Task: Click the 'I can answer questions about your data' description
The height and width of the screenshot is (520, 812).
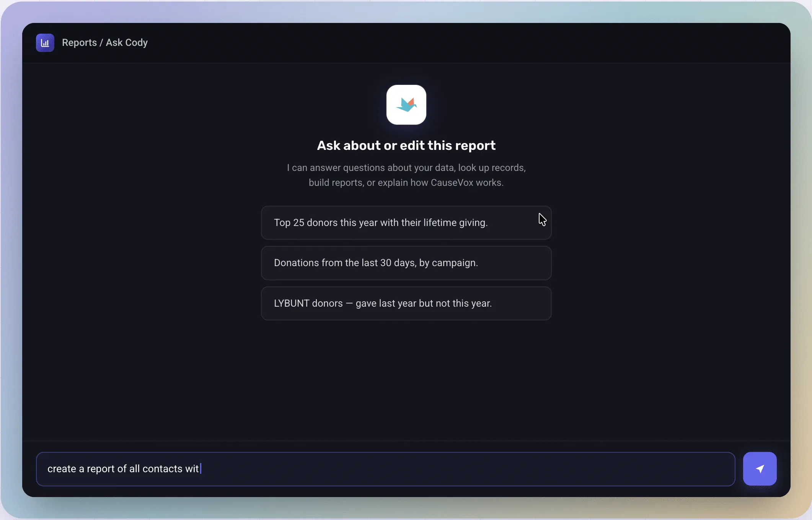Action: 406,175
